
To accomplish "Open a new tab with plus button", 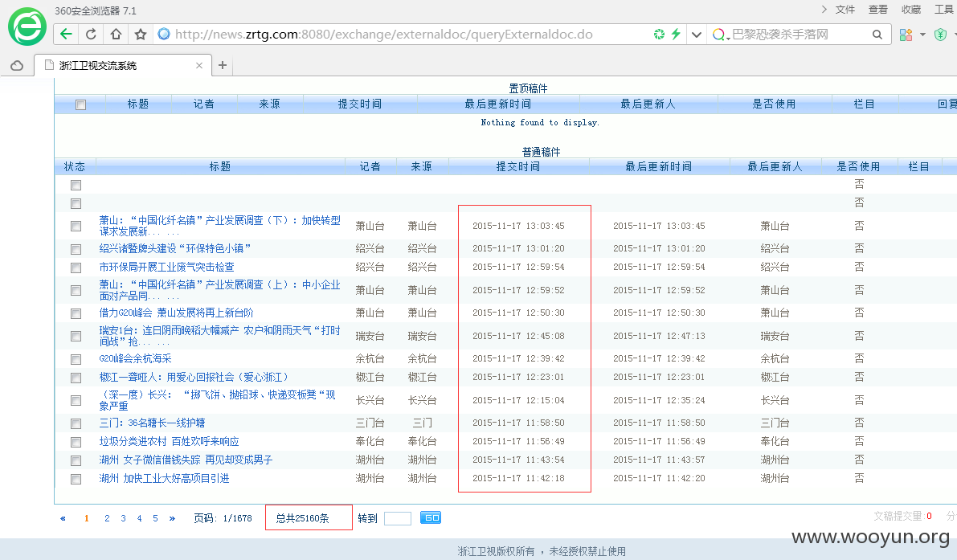I will pyautogui.click(x=222, y=64).
